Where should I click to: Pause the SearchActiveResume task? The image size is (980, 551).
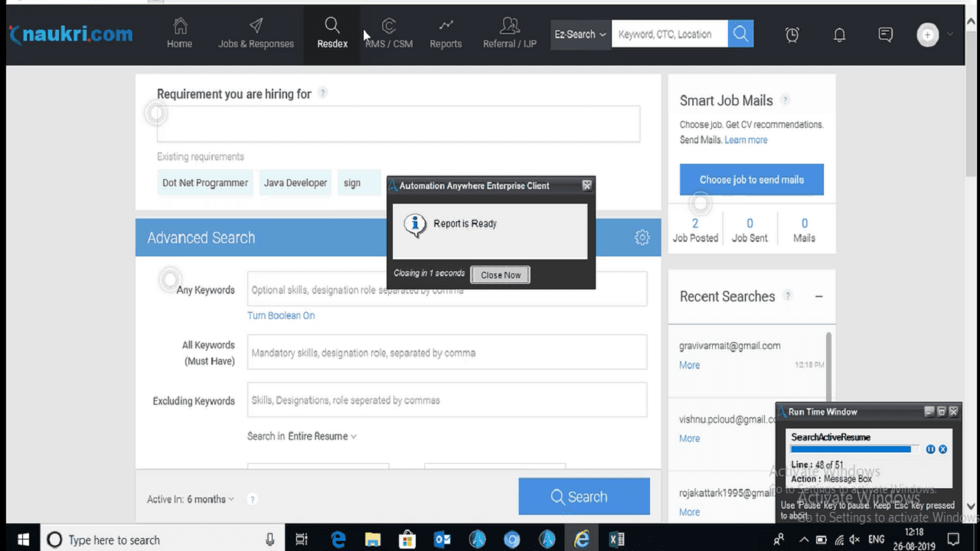coord(930,449)
